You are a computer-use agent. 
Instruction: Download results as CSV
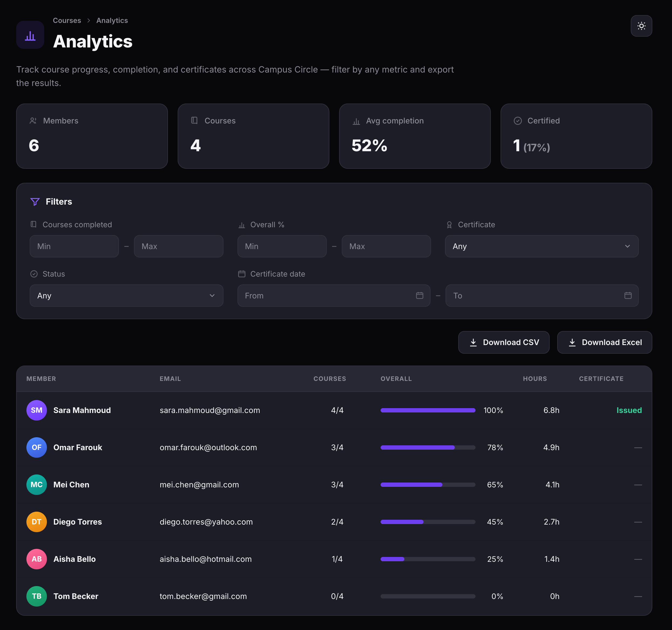504,342
